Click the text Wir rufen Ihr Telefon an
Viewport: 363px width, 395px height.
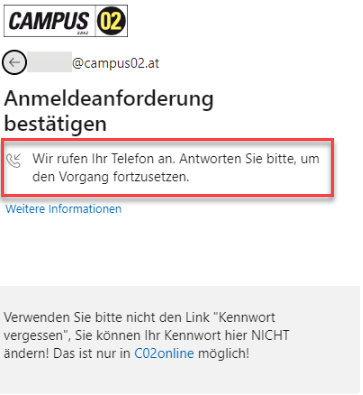pyautogui.click(x=104, y=159)
